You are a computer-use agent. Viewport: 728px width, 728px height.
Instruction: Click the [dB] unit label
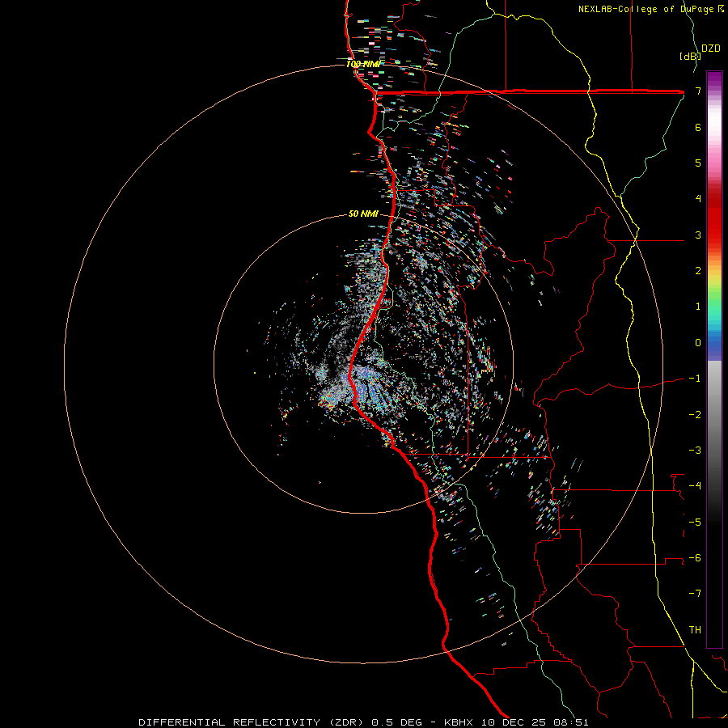[690, 56]
